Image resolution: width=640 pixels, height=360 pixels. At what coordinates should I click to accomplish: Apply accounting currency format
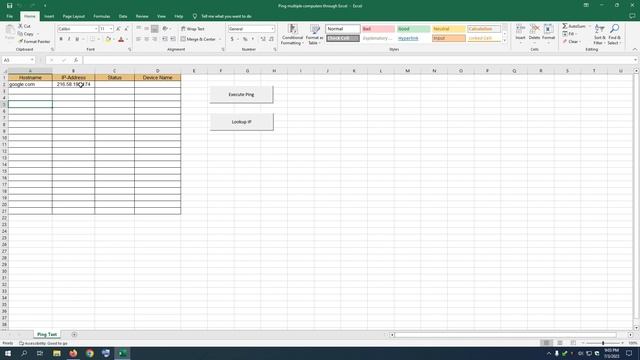(x=232, y=39)
